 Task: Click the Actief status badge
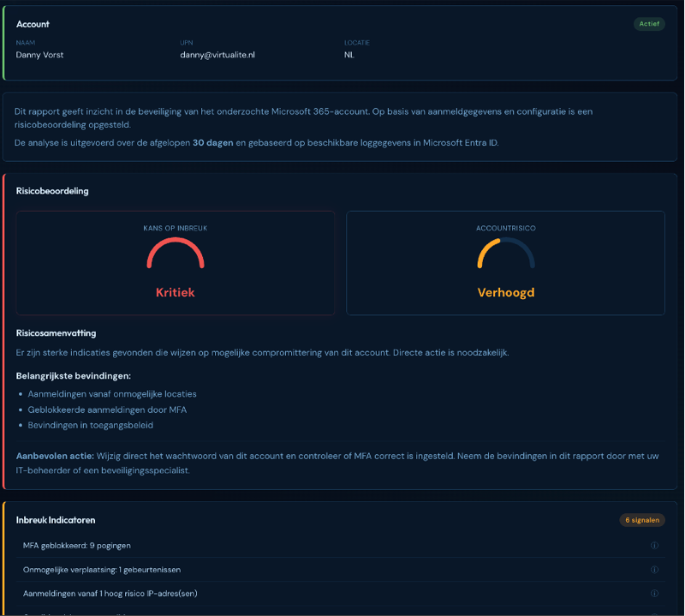[x=649, y=24]
